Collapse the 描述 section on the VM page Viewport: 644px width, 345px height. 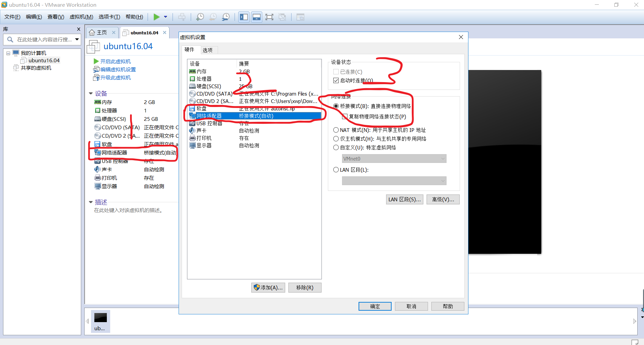[91, 202]
